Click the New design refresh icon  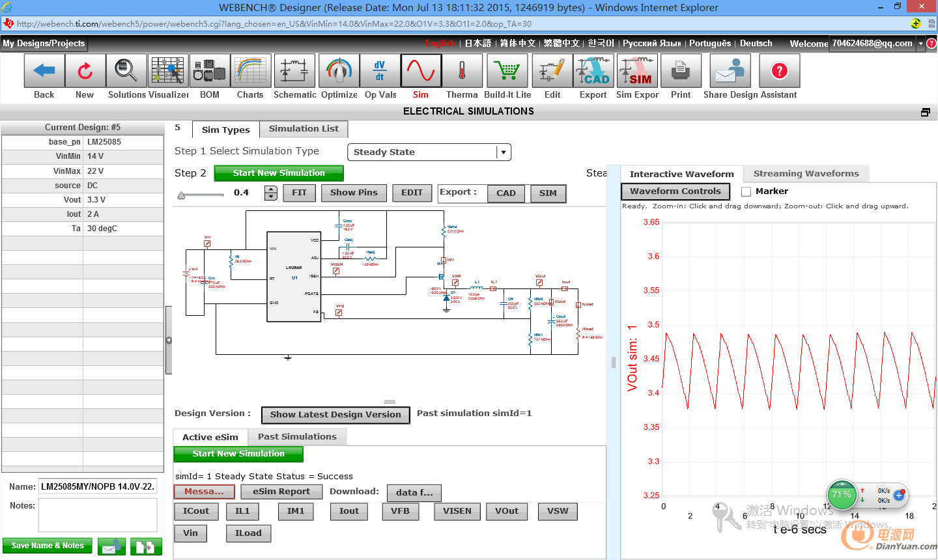[85, 70]
